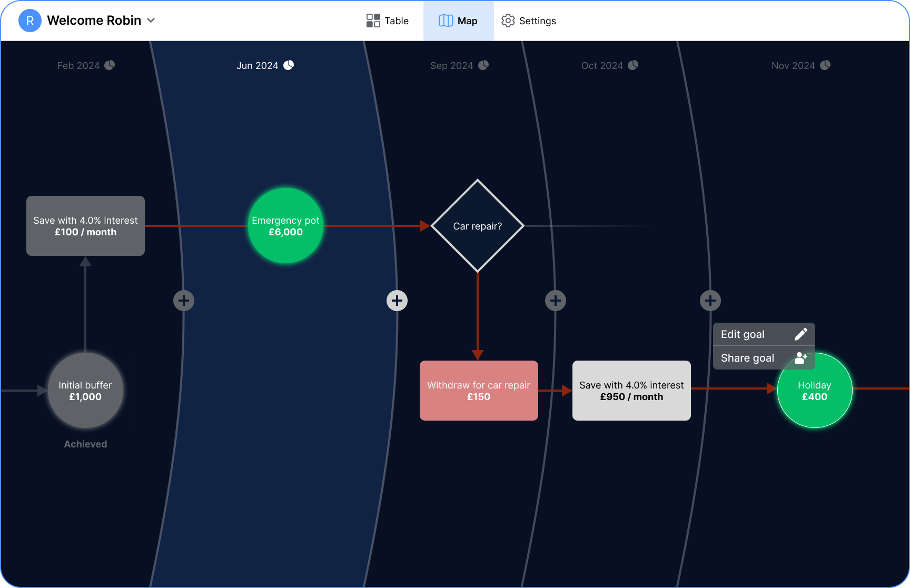
Task: Select the Emergency pot £6,000 goal
Action: 285,226
